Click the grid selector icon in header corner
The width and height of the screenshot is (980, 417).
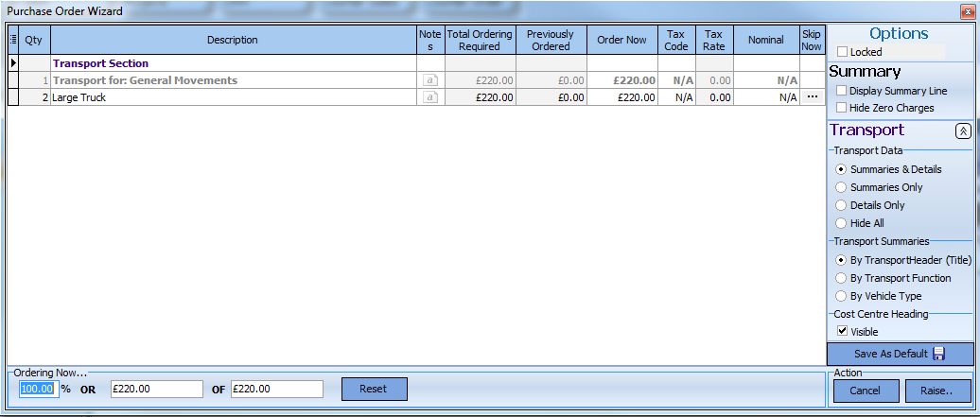coord(13,40)
